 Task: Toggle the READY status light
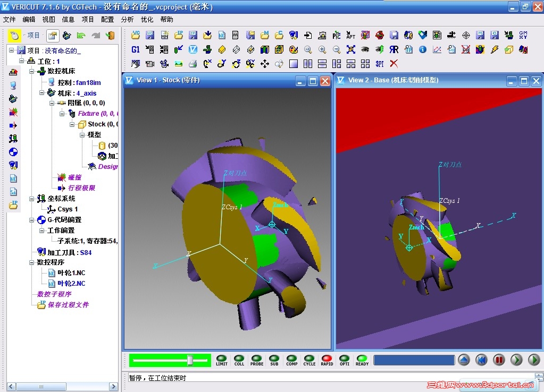[x=362, y=360]
